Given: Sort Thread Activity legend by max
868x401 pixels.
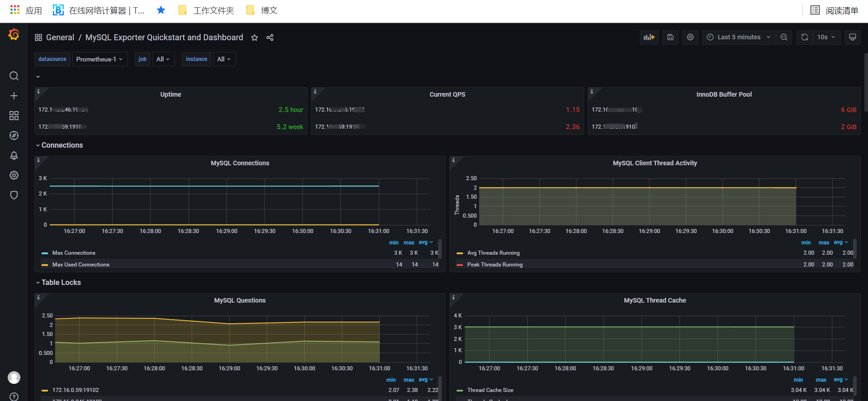Looking at the screenshot, I should [x=824, y=242].
